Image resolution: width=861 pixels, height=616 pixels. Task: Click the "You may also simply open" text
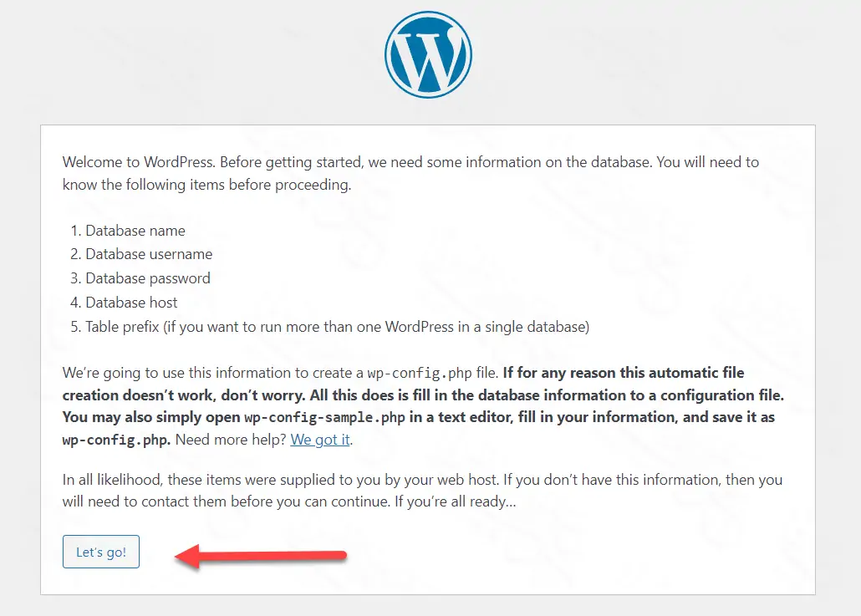(x=150, y=416)
